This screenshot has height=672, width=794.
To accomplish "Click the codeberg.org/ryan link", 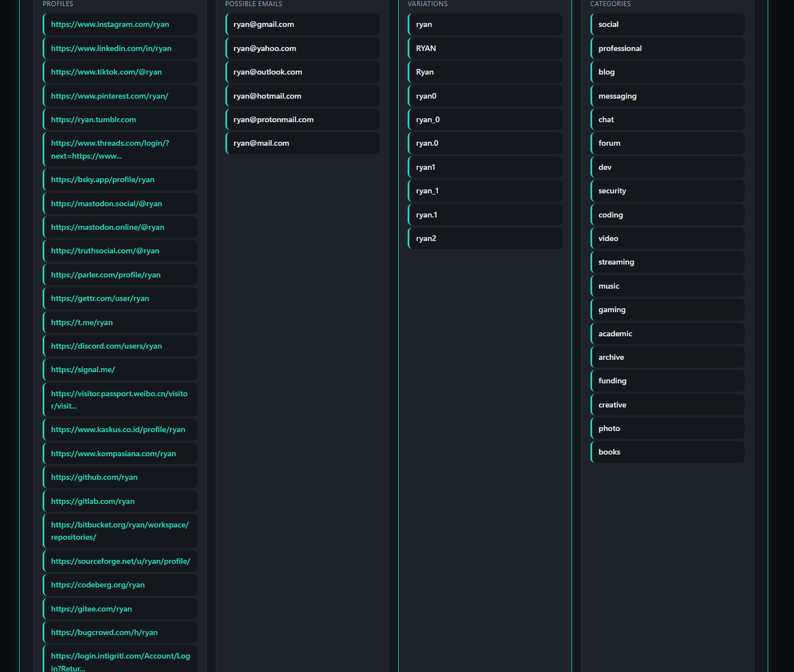I will [98, 585].
